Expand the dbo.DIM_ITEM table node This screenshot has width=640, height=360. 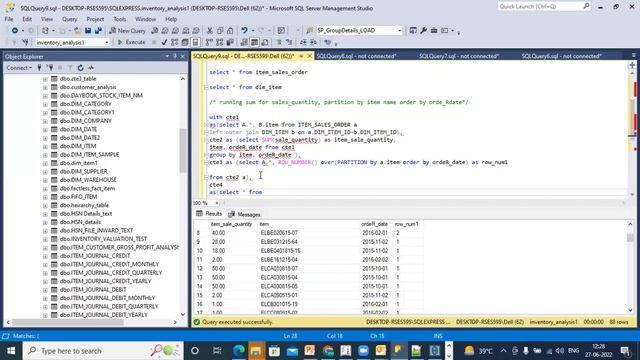[x=45, y=146]
